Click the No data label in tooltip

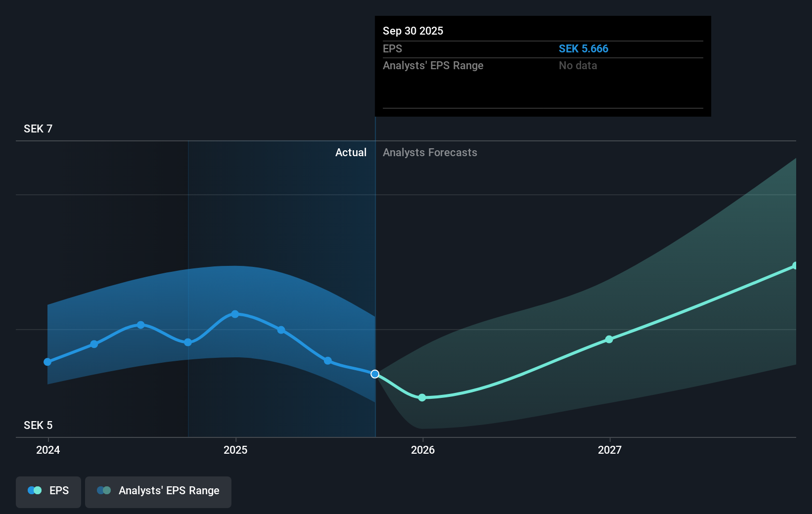pos(578,65)
